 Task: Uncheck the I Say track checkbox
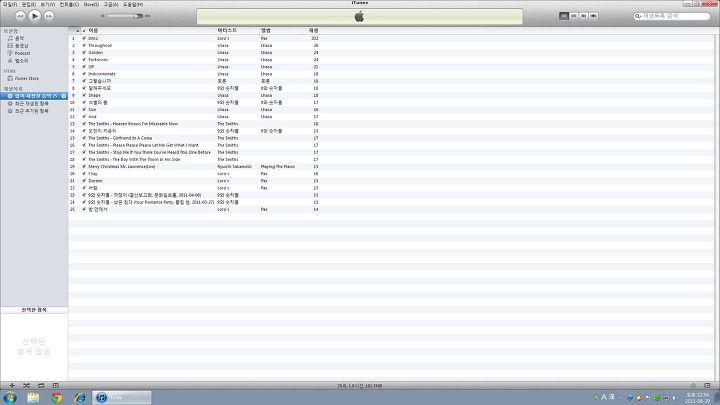tap(84, 174)
